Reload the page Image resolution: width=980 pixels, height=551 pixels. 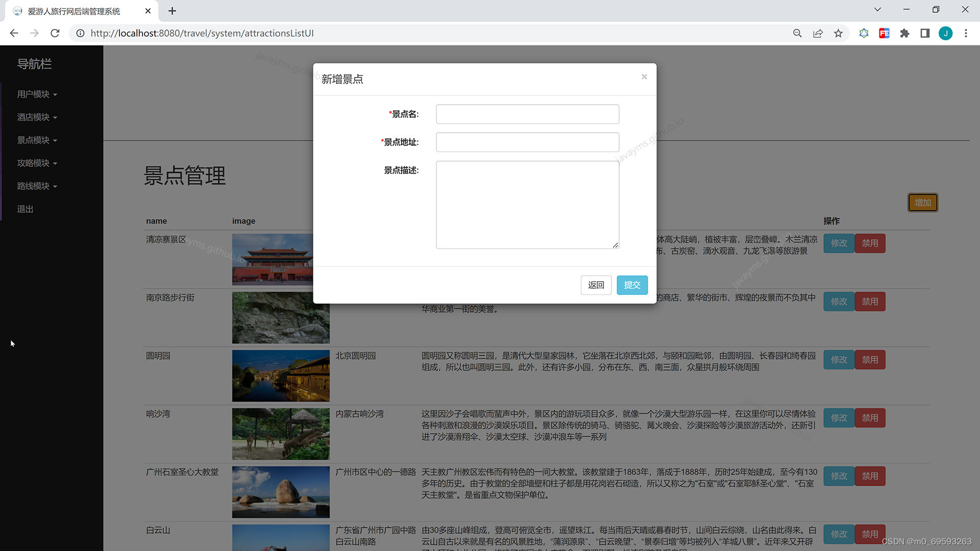point(55,33)
